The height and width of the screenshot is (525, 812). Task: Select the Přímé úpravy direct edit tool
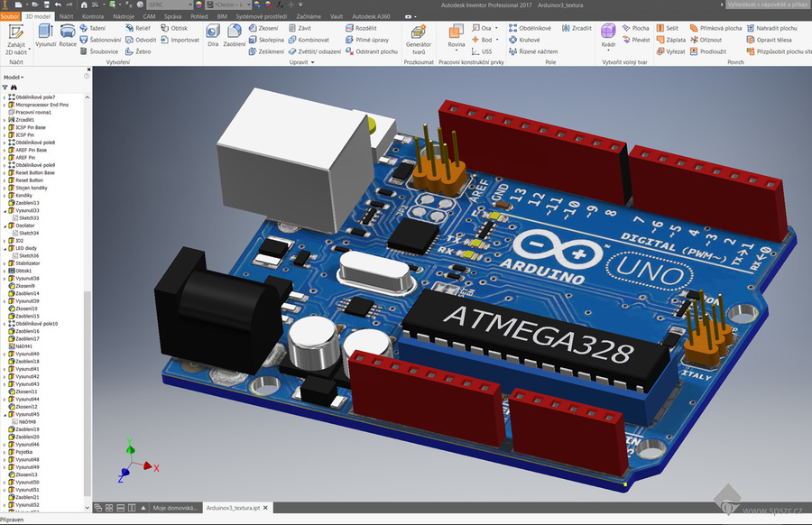pos(367,40)
